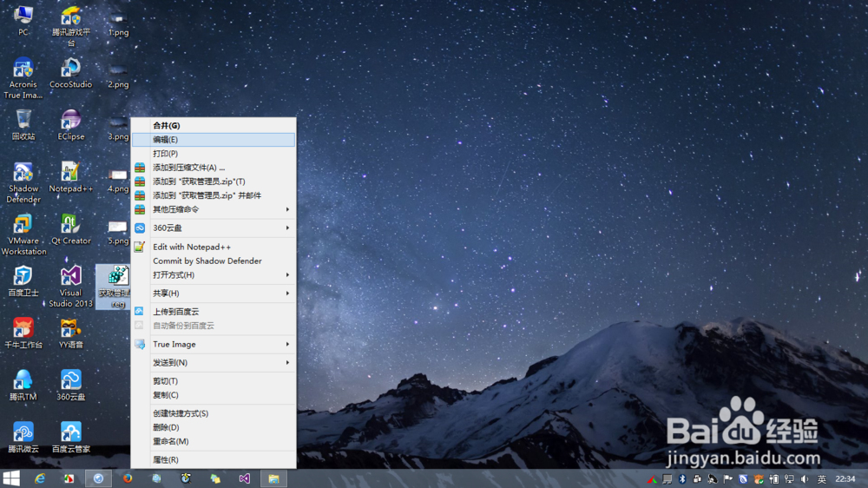The width and height of the screenshot is (868, 488).
Task: Select the 百度卫士 desktop icon
Action: [23, 281]
